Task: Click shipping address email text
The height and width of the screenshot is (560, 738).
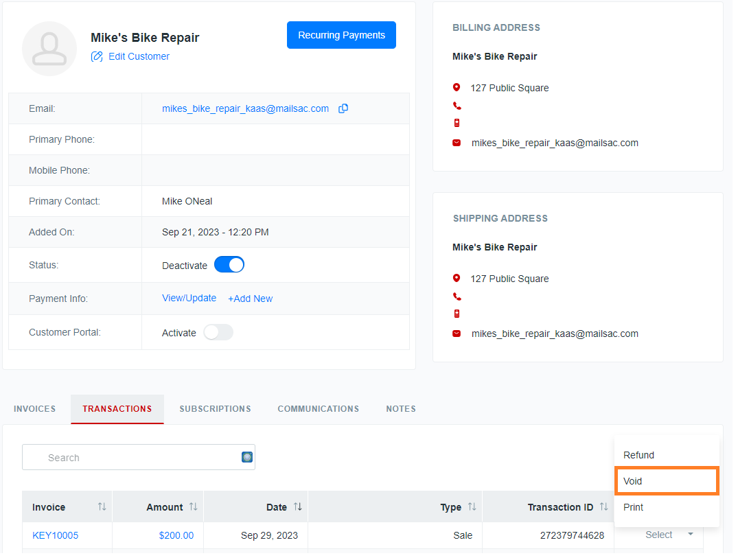Action: [x=555, y=334]
